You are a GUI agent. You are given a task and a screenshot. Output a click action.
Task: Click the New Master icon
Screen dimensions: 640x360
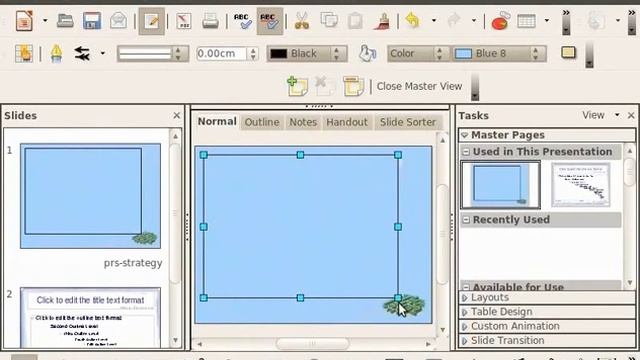click(x=297, y=86)
